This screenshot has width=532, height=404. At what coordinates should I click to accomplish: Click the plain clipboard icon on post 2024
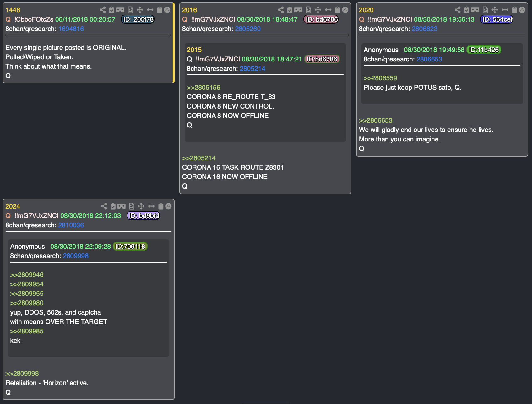pos(161,206)
